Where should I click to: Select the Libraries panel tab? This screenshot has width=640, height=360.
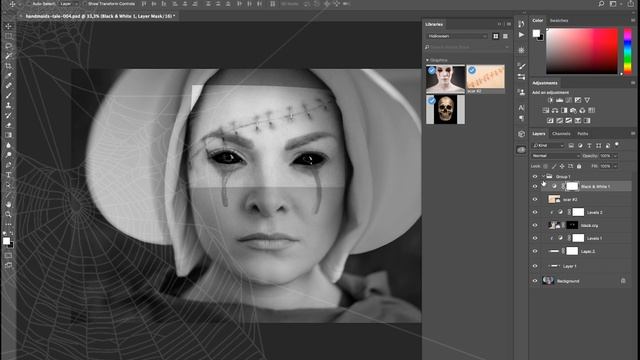(434, 24)
